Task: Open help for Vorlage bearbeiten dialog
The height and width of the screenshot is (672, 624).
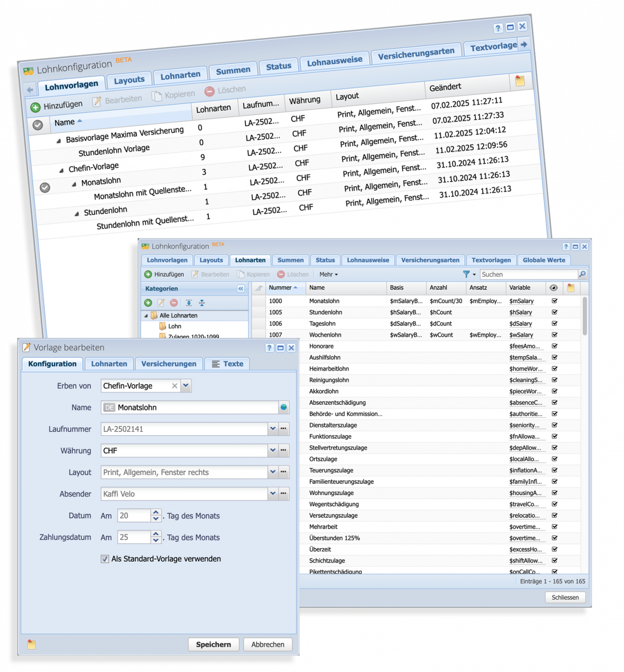Action: 269,348
